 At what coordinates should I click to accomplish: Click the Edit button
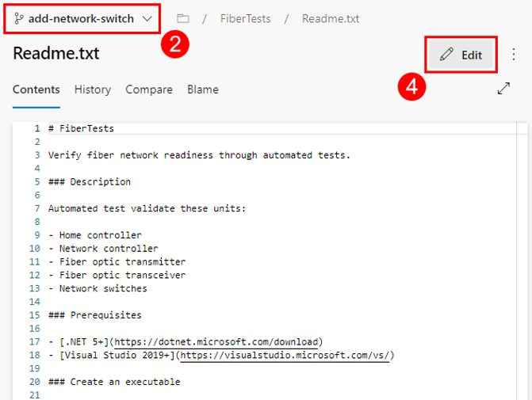461,55
